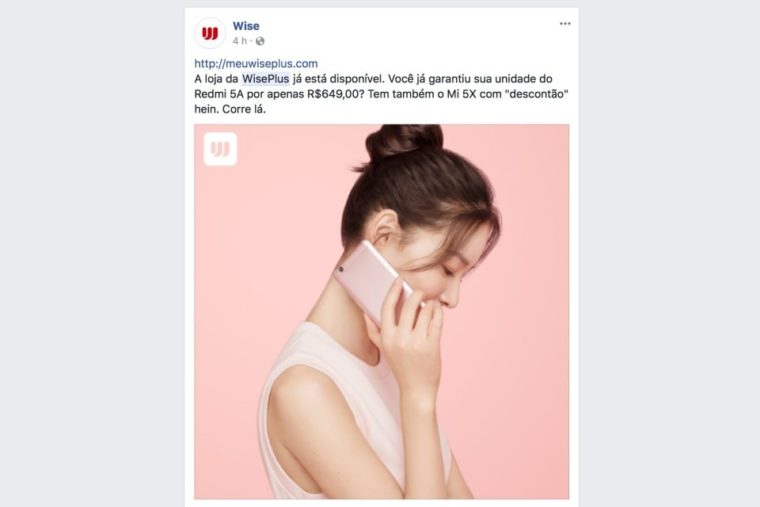Click the R$649,00 price in caption
The width and height of the screenshot is (760, 507).
coord(335,94)
